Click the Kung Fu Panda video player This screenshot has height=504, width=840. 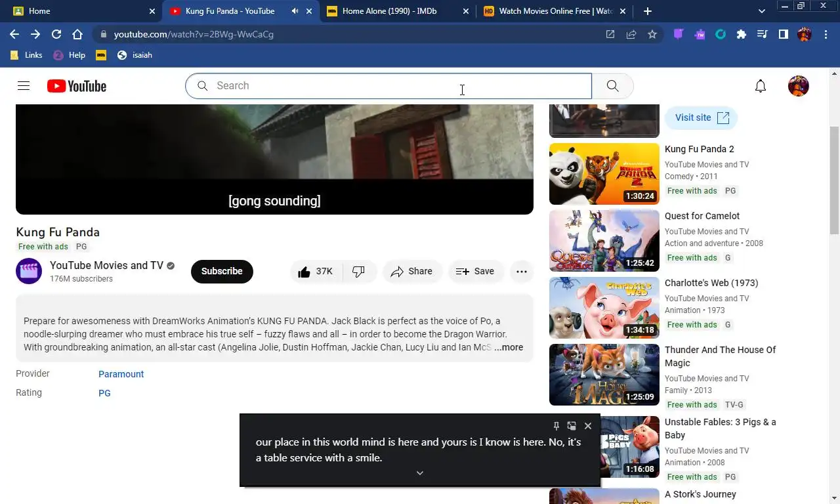click(274, 159)
